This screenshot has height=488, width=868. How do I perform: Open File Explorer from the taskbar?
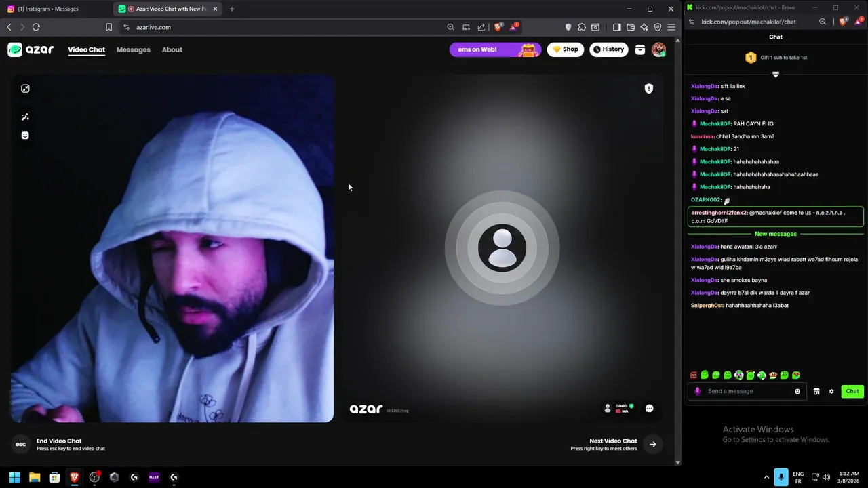point(35,477)
